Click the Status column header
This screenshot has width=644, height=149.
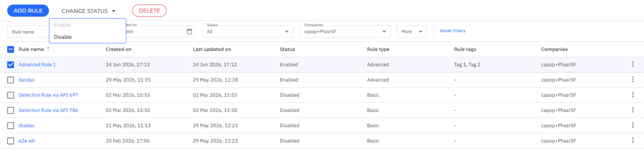click(287, 49)
